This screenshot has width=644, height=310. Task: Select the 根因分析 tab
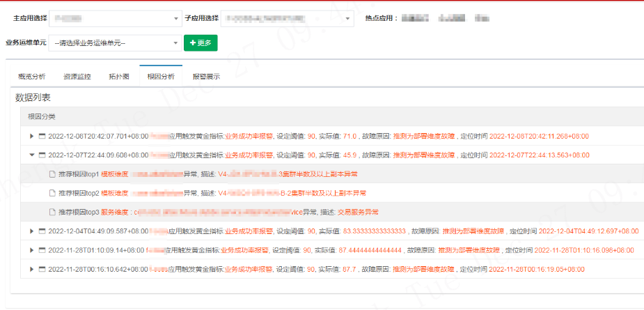pos(161,77)
